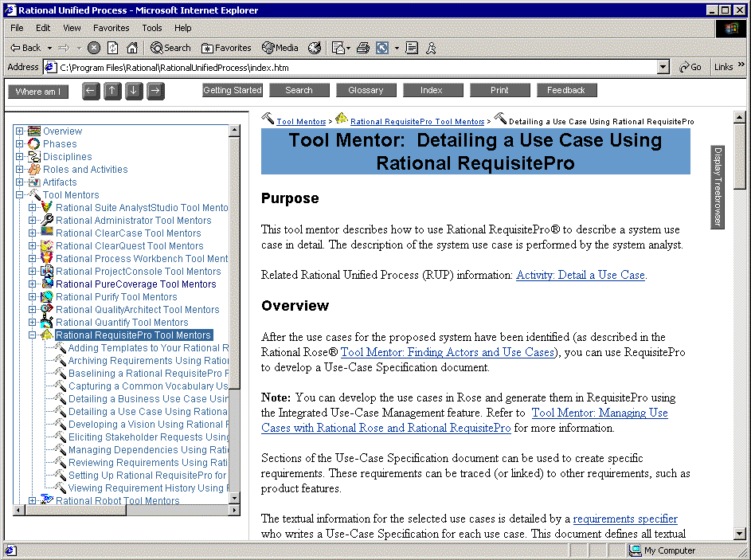751x560 pixels.
Task: Open the Favorites menu
Action: pos(111,27)
